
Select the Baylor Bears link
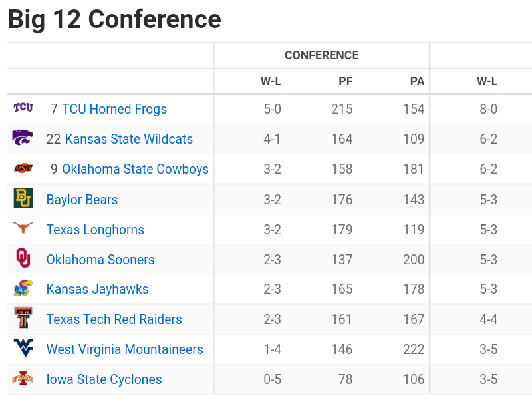click(x=82, y=200)
